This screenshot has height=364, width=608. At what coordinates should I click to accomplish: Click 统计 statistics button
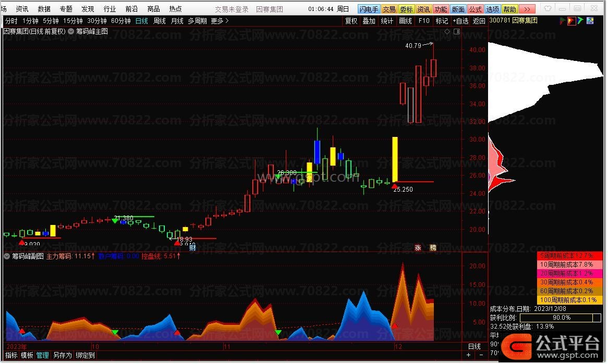pos(386,21)
